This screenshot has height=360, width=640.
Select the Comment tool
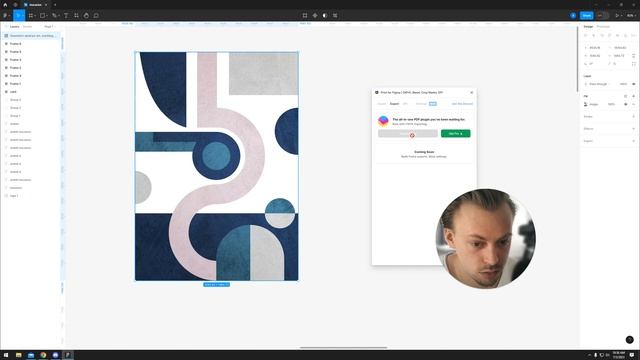(x=96, y=16)
